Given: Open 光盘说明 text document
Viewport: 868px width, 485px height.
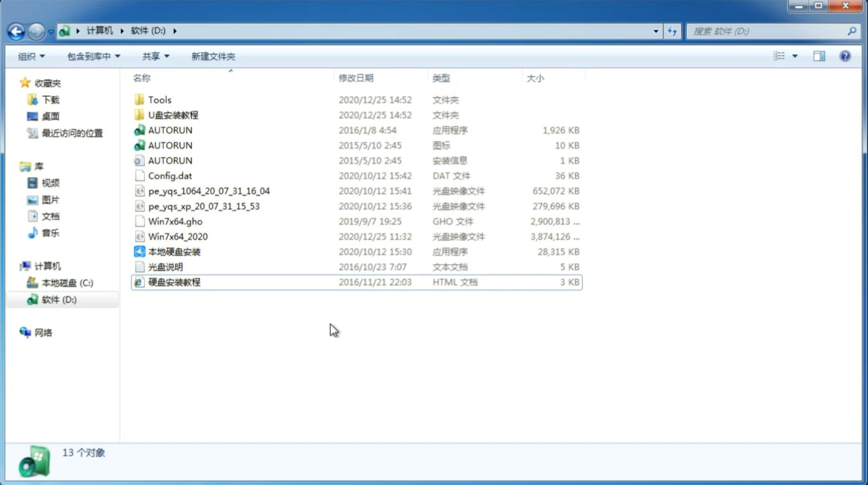Looking at the screenshot, I should [165, 266].
